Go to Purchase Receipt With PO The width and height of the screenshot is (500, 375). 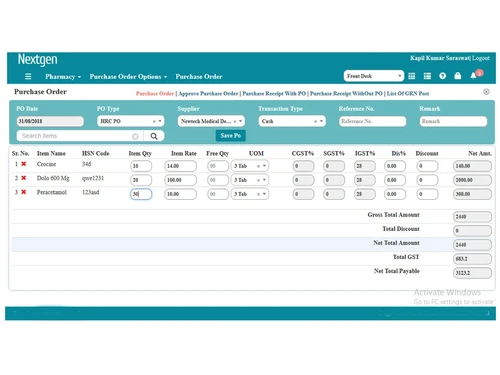tap(274, 94)
